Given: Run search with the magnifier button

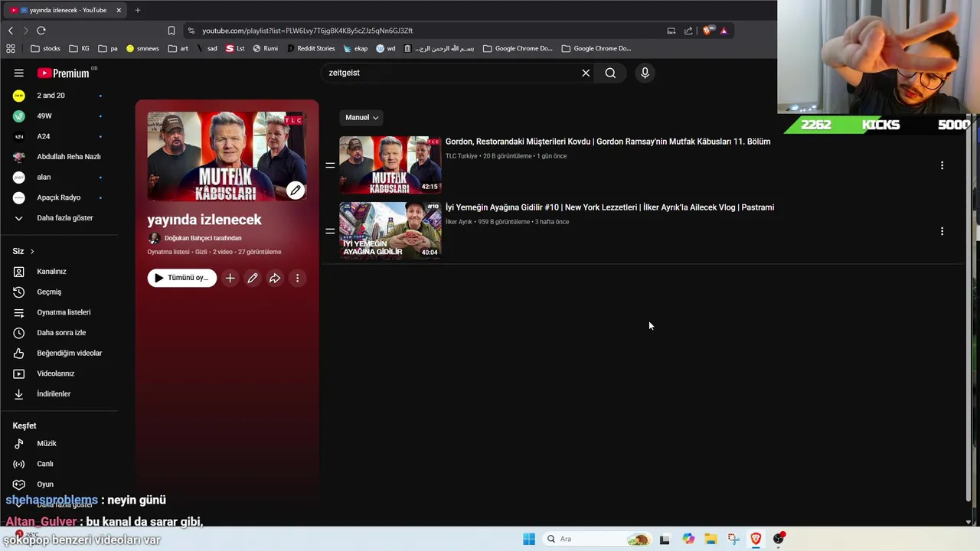Looking at the screenshot, I should click(610, 73).
